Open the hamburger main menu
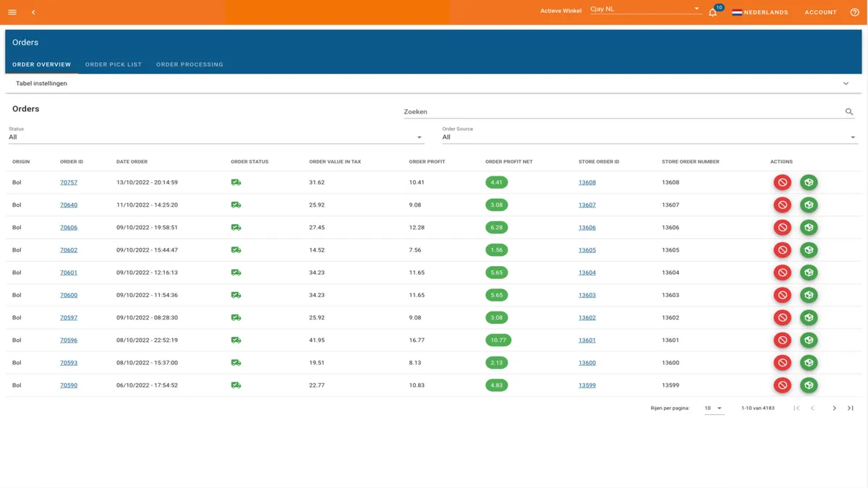 coord(12,12)
